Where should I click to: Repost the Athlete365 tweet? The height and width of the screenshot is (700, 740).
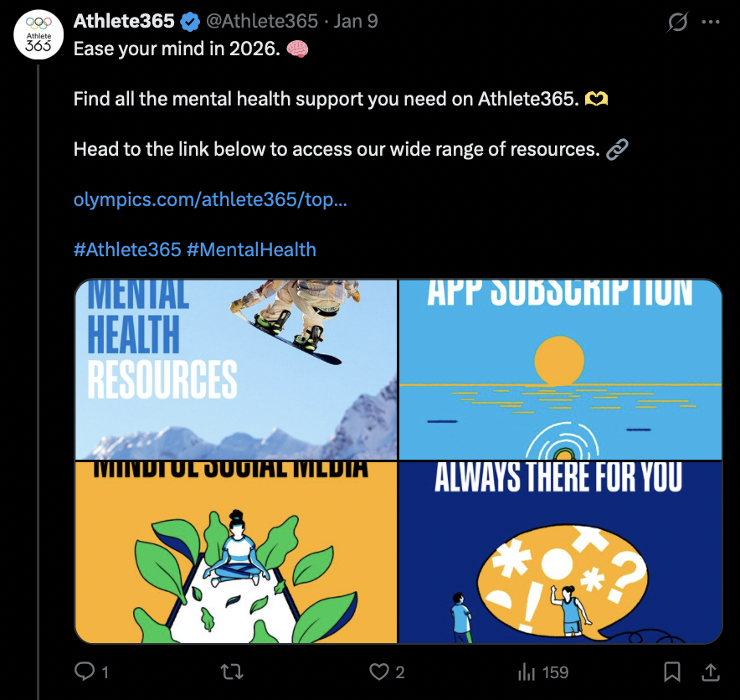(231, 672)
